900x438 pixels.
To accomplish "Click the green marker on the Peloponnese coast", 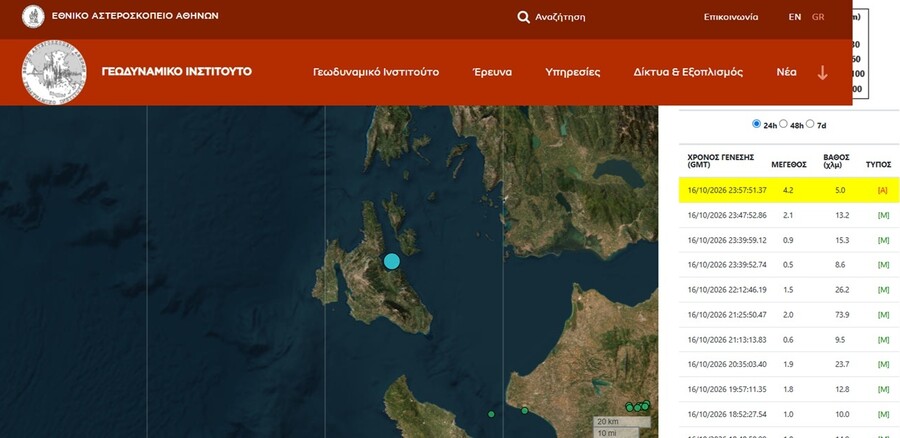I will click(x=525, y=410).
